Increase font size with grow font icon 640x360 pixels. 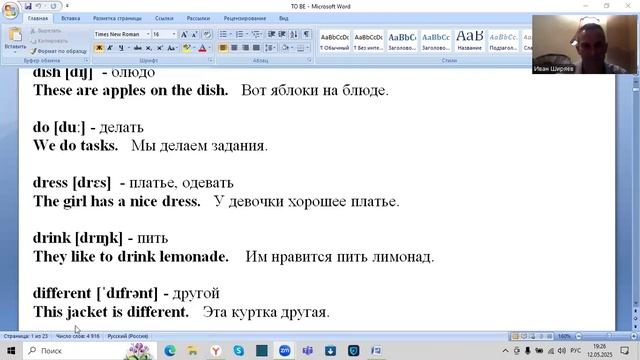pyautogui.click(x=184, y=34)
